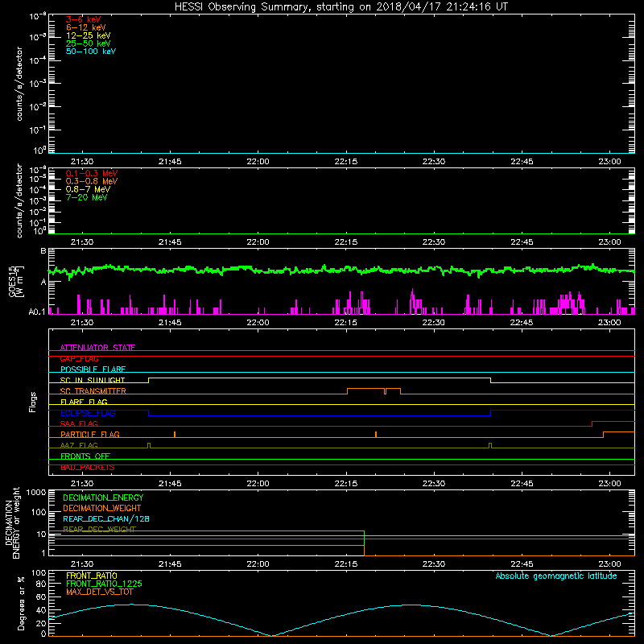This screenshot has height=644, width=644.
Task: Select the SC_IN_SUNLIGHT label
Action: tap(93, 380)
